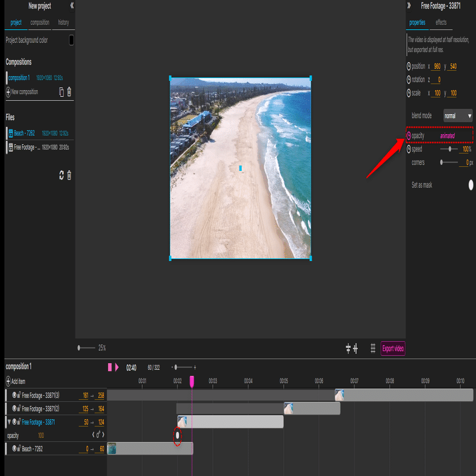This screenshot has height=476, width=476.
Task: Toggle Set as mask switch
Action: 471,184
